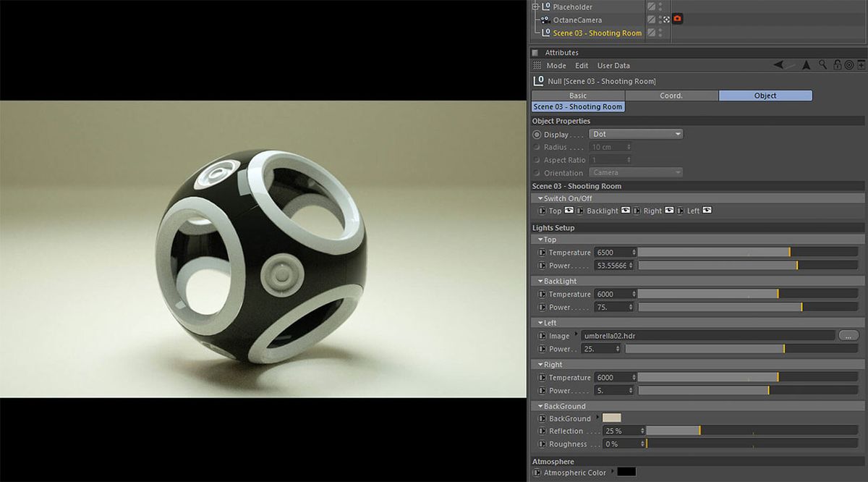Toggle the Top light eye switch
868x482 pixels.
tap(568, 211)
